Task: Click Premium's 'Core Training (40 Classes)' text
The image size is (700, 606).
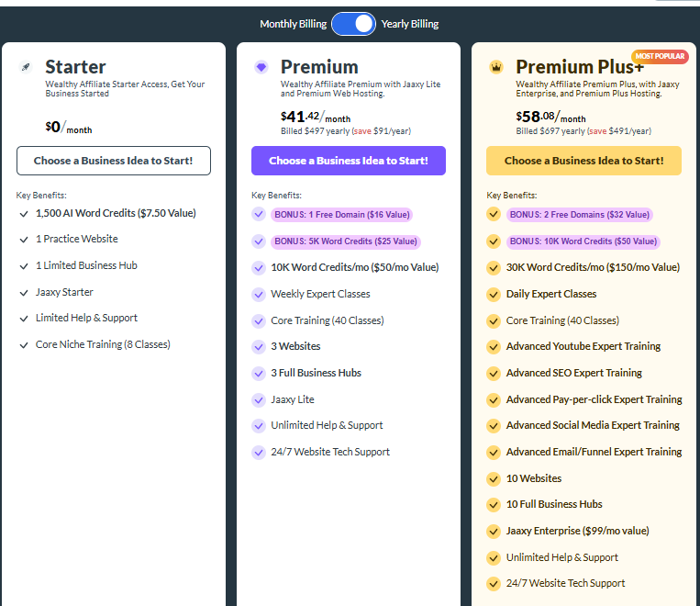Action: (x=328, y=320)
